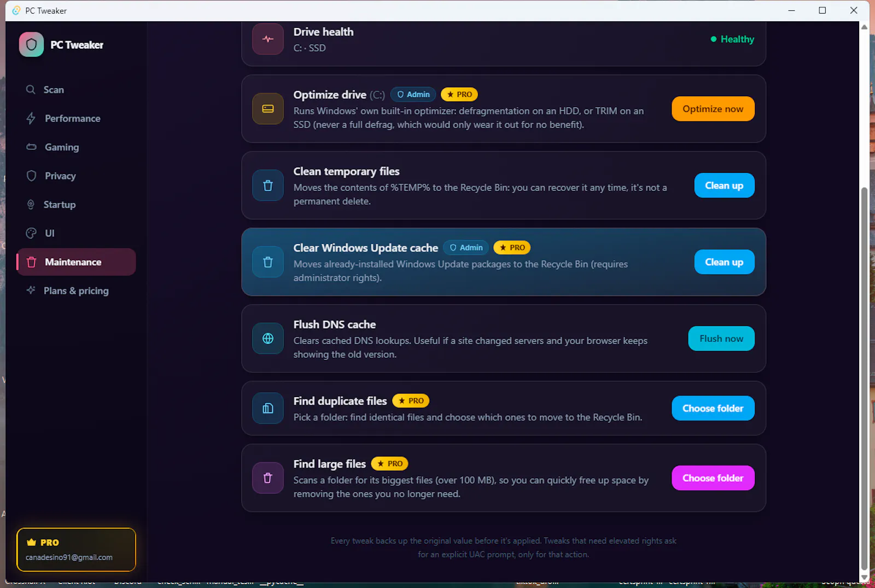This screenshot has width=875, height=588.
Task: Click the Flush now button
Action: pos(721,339)
